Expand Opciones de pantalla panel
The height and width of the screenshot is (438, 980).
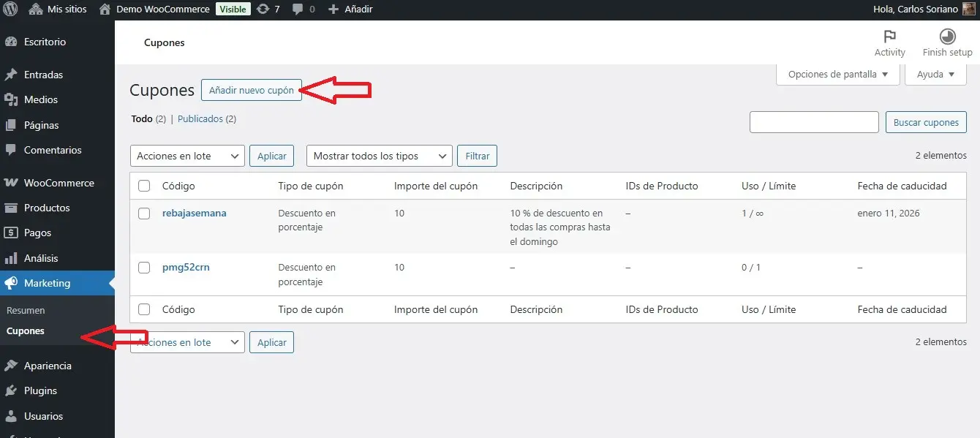(x=837, y=74)
